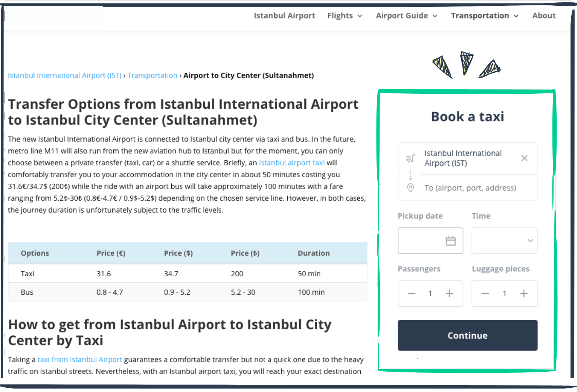The width and height of the screenshot is (577, 392).
Task: Click the 'Bus' row label
Action: pos(27,292)
